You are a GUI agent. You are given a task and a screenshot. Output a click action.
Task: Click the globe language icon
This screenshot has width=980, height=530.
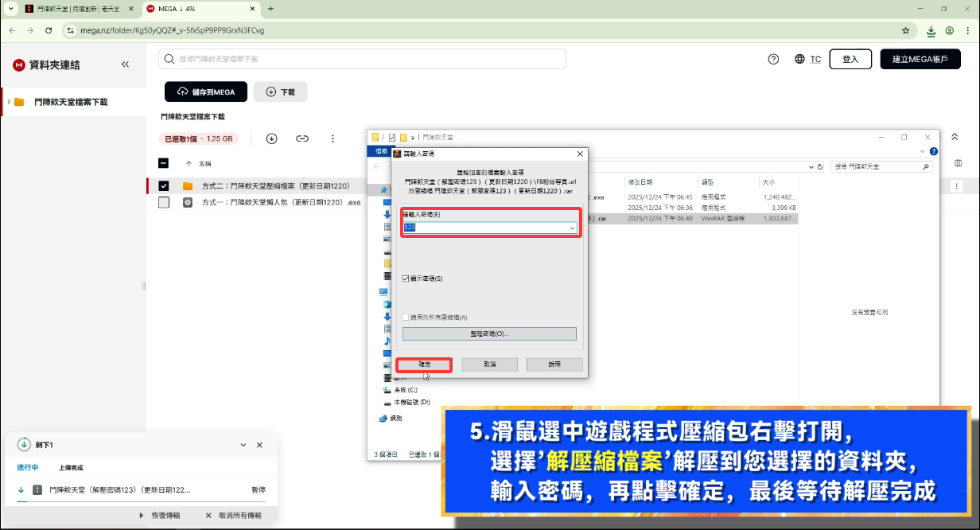point(799,60)
